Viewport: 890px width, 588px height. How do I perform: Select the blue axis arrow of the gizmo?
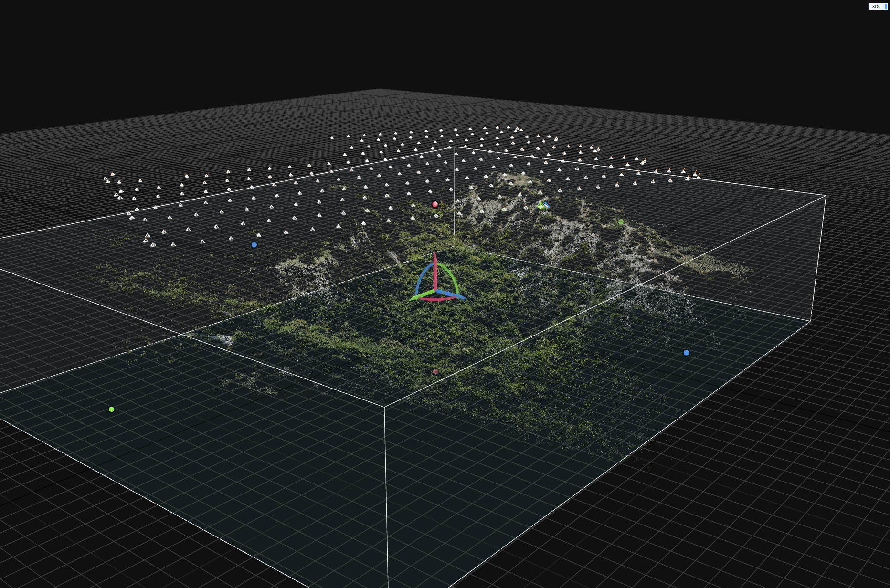(x=454, y=295)
